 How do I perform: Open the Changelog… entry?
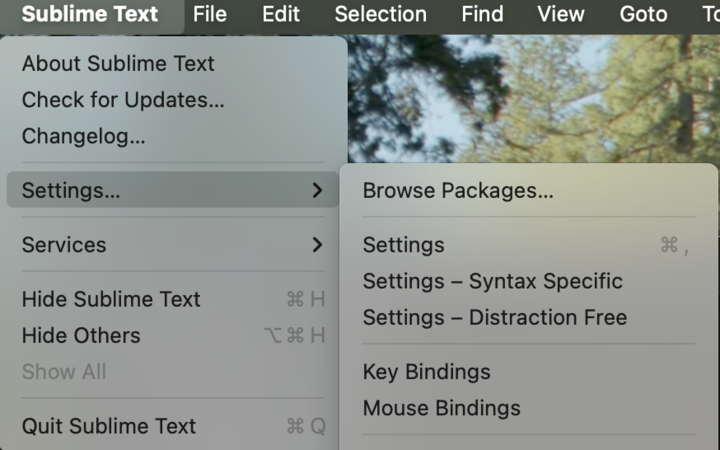coord(173,136)
